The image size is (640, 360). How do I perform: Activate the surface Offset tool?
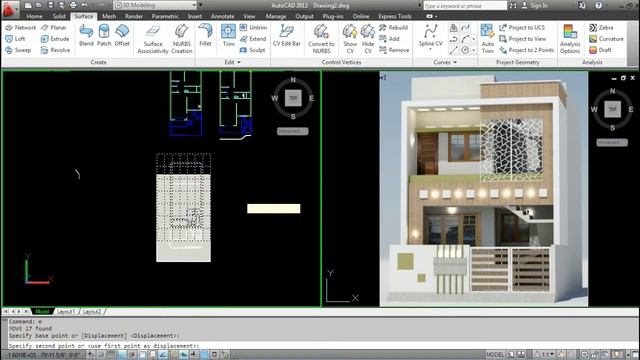[x=122, y=35]
